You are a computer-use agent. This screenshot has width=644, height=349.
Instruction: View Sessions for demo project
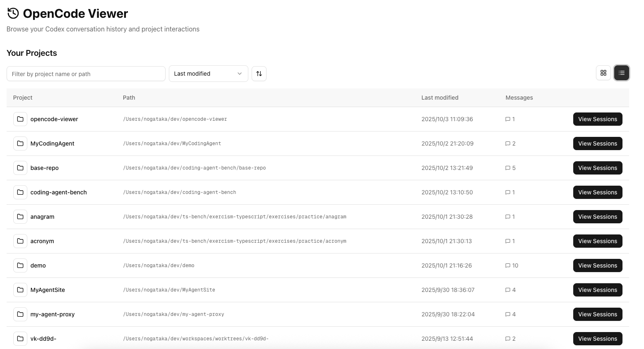coord(598,265)
